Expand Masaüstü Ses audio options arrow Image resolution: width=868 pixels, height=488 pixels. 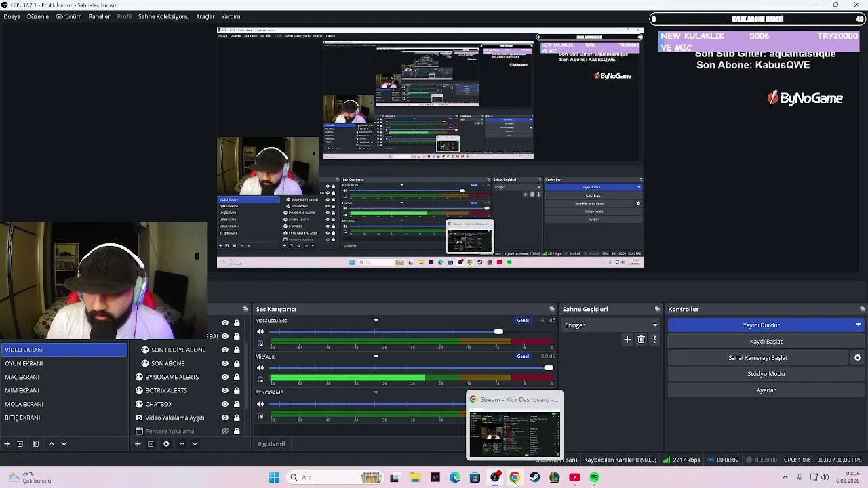[x=376, y=321]
